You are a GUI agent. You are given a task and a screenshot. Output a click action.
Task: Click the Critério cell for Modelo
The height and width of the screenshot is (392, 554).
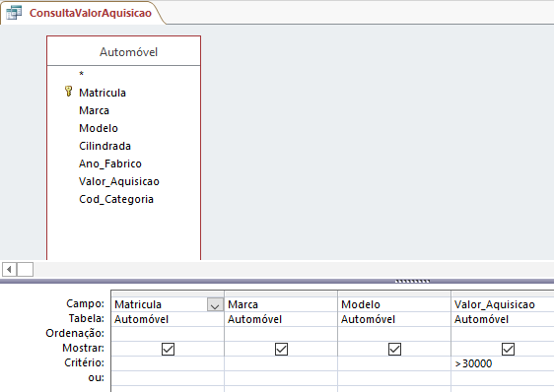click(x=394, y=363)
